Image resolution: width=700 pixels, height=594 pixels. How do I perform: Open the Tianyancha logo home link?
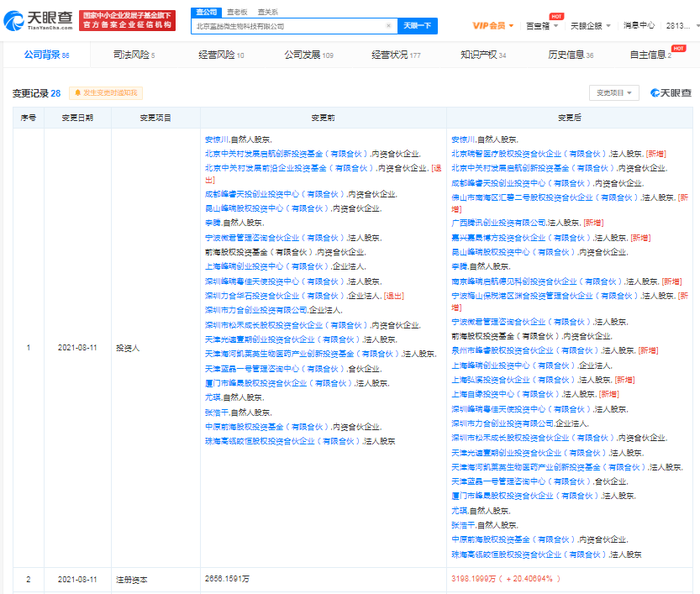[x=38, y=21]
